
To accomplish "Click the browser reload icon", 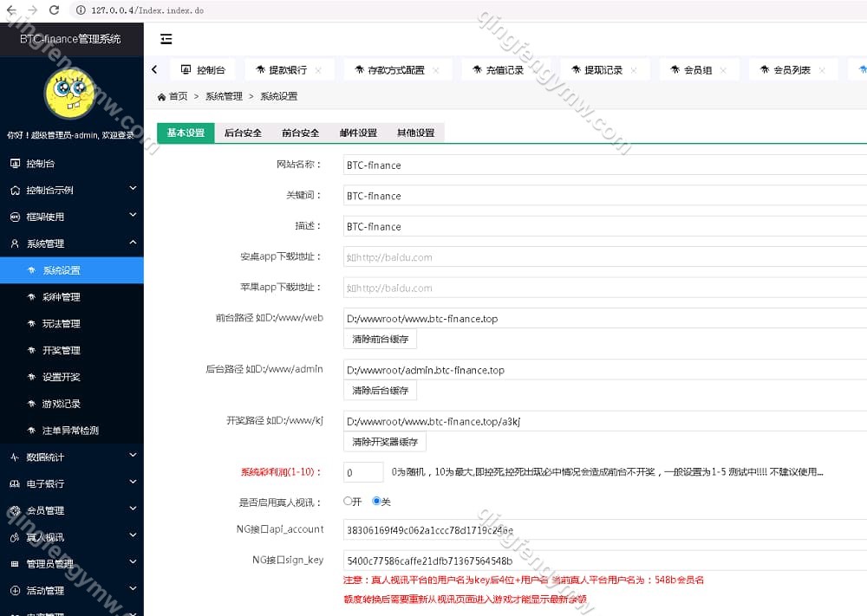I will (54, 10).
